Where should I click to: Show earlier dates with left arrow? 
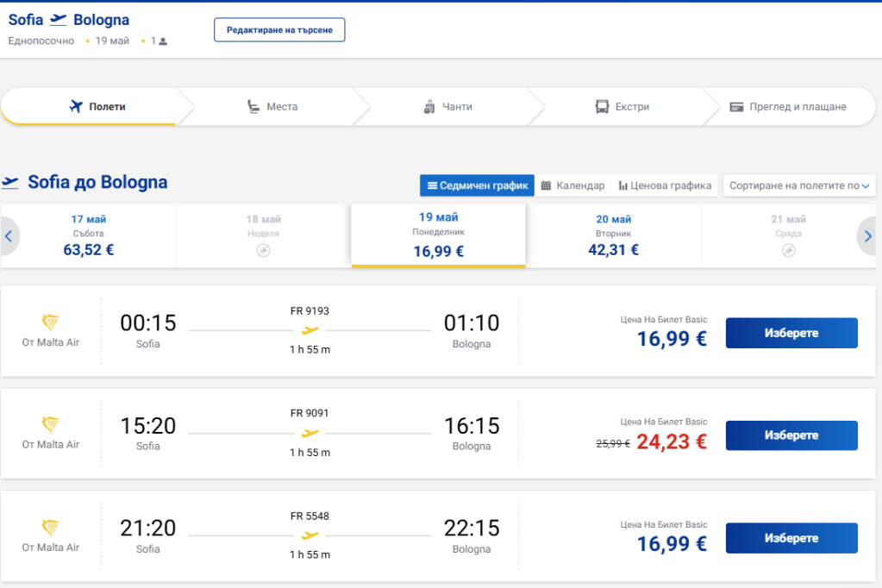[9, 236]
